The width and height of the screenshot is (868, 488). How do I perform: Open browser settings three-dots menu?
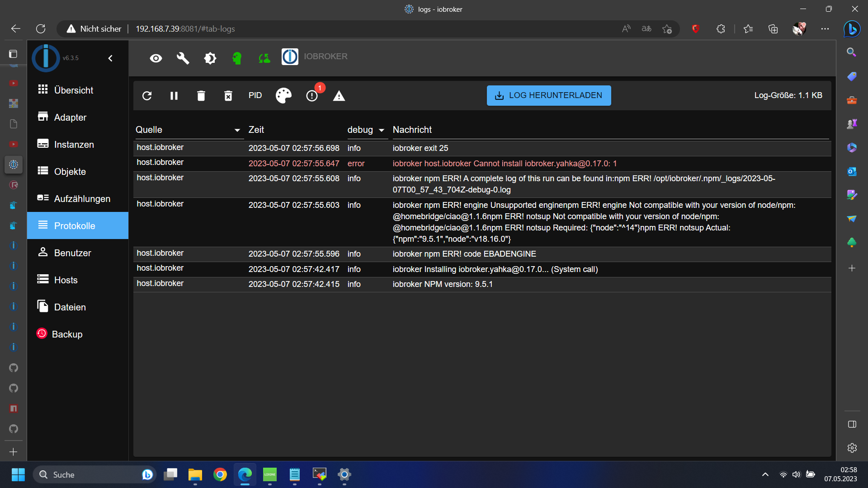pyautogui.click(x=825, y=29)
